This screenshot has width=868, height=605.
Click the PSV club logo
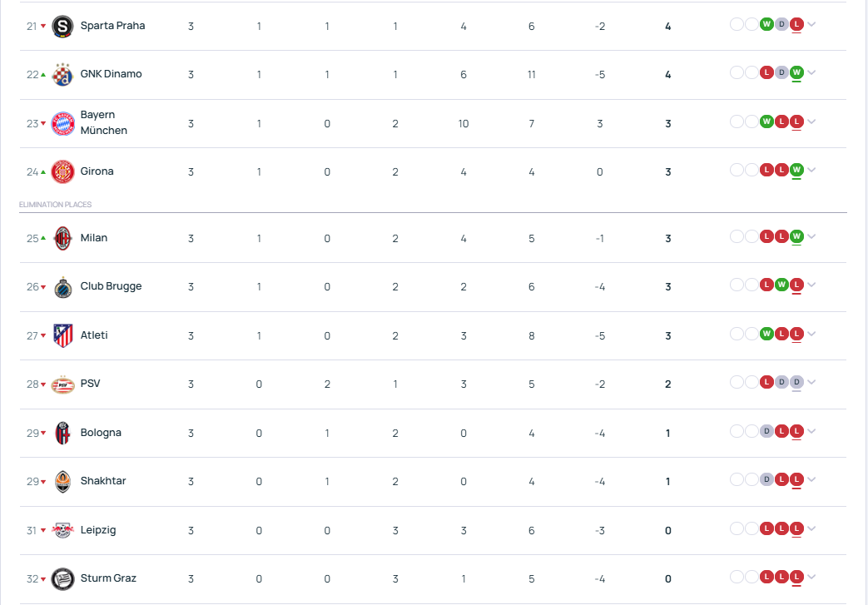pyautogui.click(x=62, y=384)
